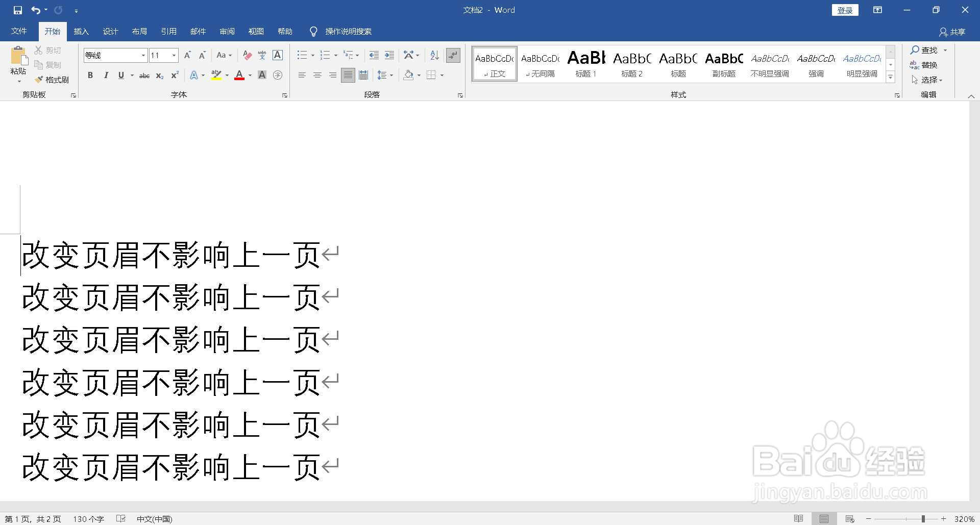
Task: Align text left icon
Action: point(302,75)
